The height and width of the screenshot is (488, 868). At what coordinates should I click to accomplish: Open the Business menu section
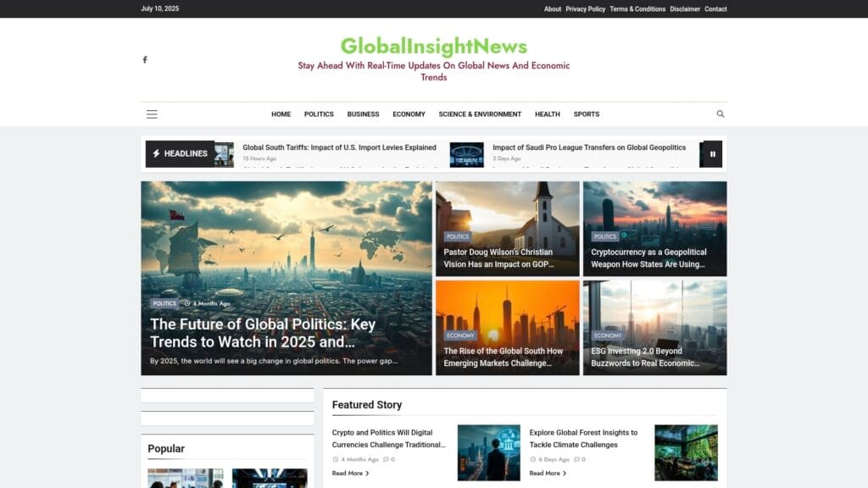pyautogui.click(x=363, y=114)
